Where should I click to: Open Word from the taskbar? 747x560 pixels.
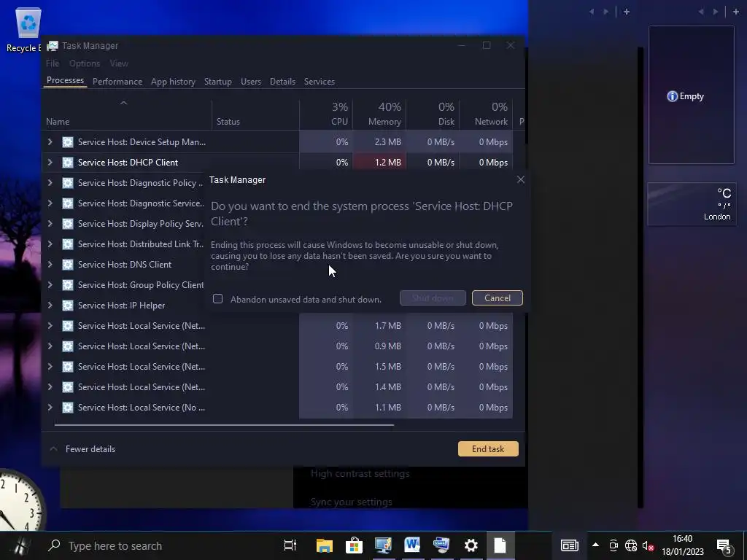tap(412, 545)
